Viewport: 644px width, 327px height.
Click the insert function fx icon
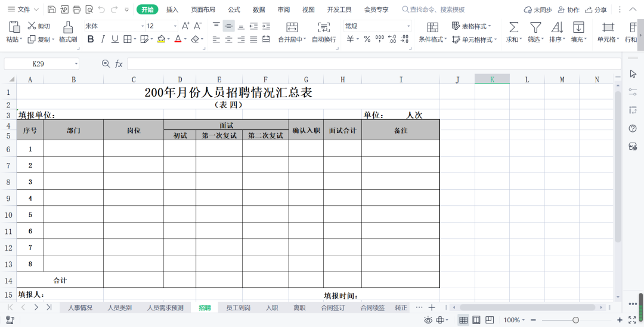(119, 64)
